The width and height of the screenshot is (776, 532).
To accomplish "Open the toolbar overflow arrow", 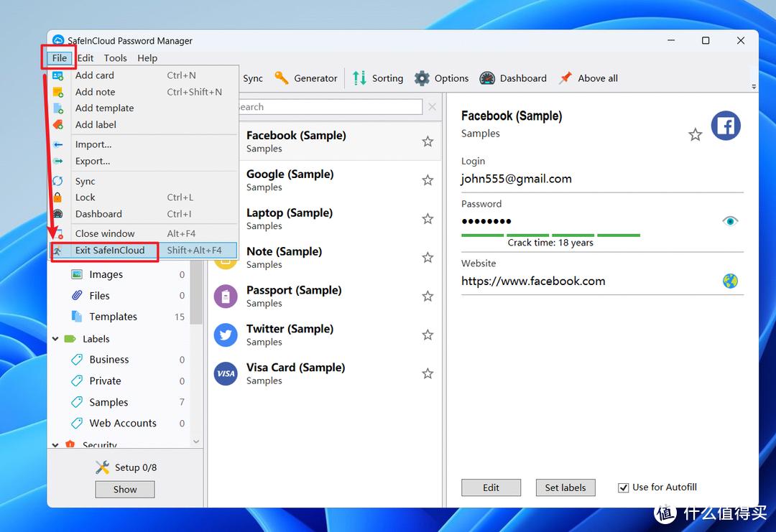I will pos(754,87).
